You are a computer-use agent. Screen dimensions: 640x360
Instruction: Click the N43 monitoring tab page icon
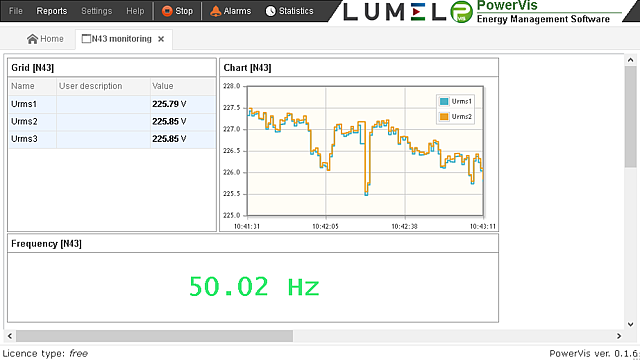click(86, 39)
